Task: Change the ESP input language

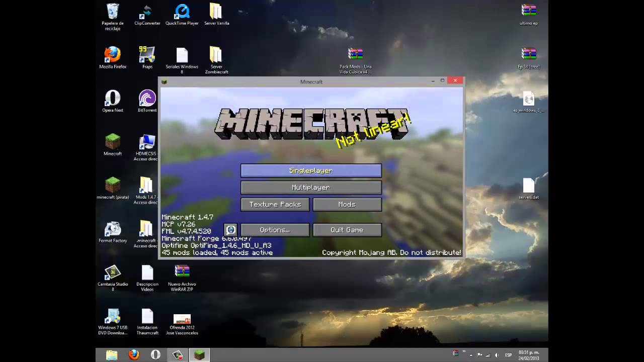Action: click(x=509, y=355)
